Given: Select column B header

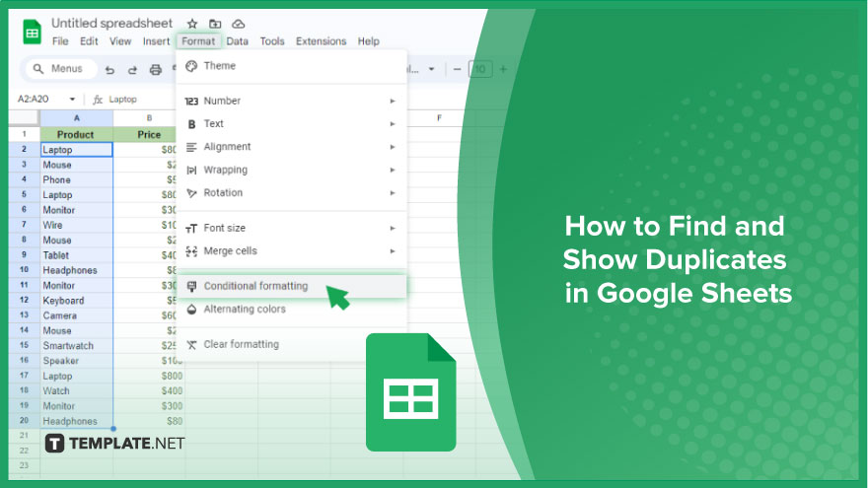Looking at the screenshot, I should (148, 118).
